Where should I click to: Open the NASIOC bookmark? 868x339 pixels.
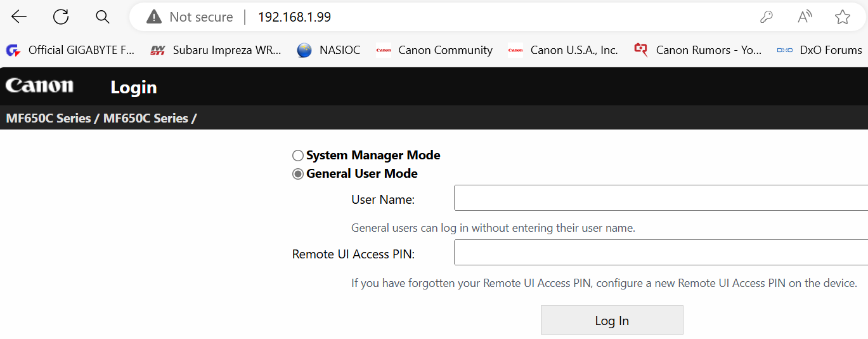[x=328, y=50]
